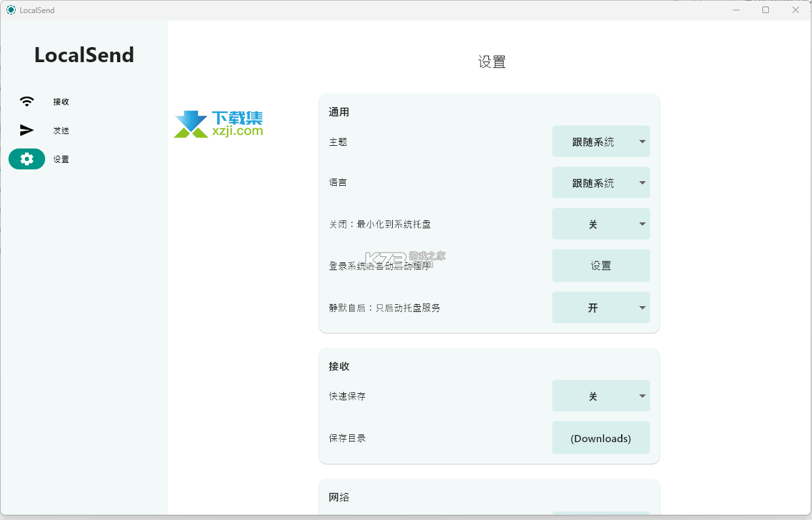The image size is (812, 520).
Task: Select the Send paper-plane icon
Action: 27,130
